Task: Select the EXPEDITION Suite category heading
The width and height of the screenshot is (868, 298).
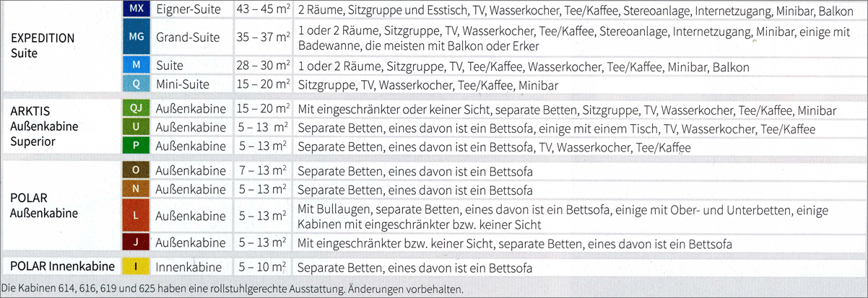Action: 43,45
